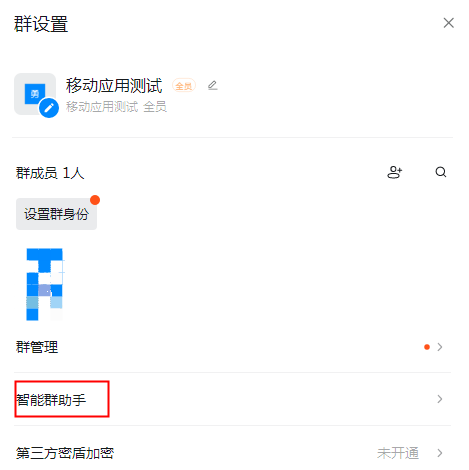Open 第三方密盾加密 option
Viewport: 469px width, 470px height.
[232, 453]
